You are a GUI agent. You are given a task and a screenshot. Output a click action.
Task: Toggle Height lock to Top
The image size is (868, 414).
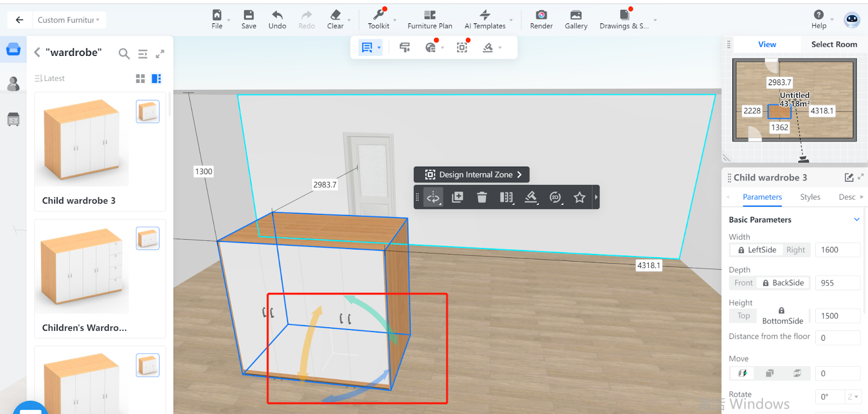[x=743, y=316]
